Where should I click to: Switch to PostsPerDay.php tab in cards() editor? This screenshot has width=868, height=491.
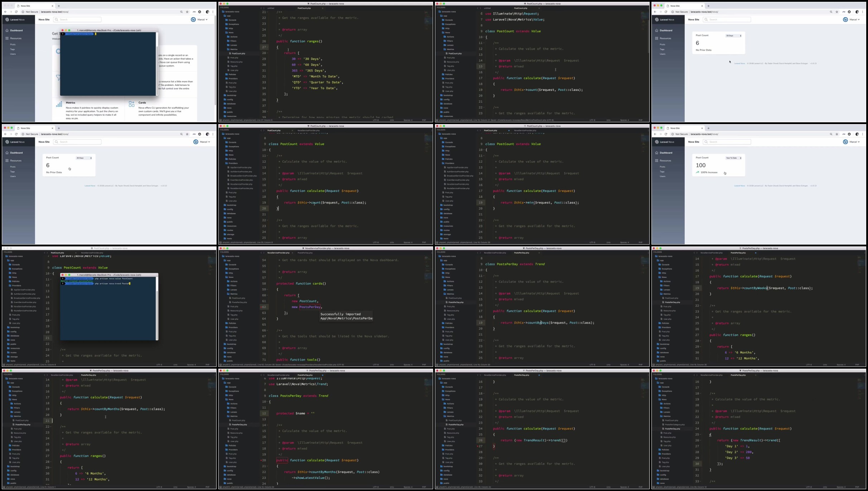pyautogui.click(x=305, y=253)
